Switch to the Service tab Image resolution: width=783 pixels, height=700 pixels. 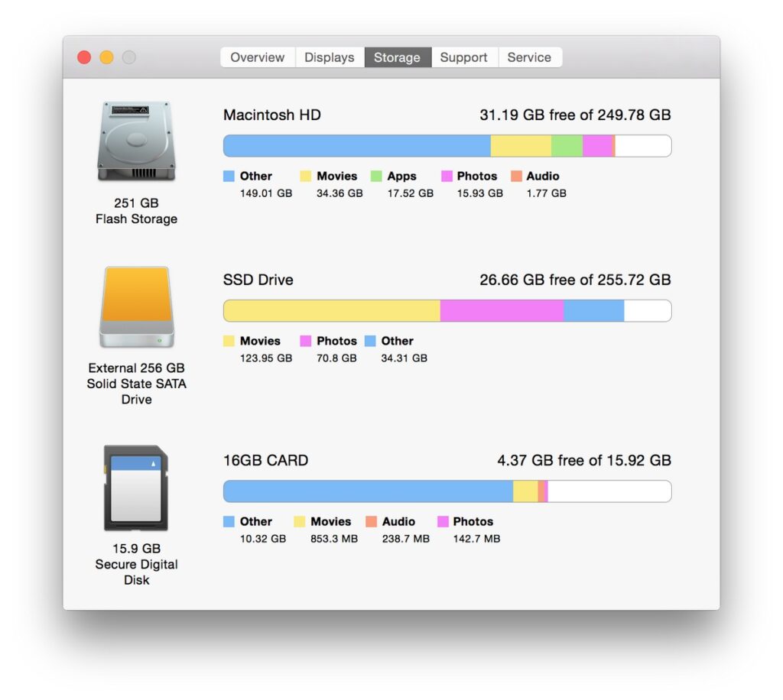pos(530,57)
